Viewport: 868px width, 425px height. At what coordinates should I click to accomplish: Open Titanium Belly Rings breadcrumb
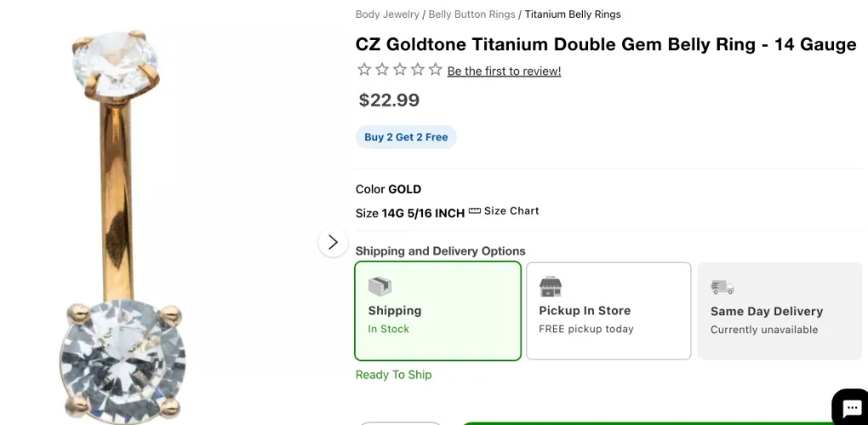573,14
